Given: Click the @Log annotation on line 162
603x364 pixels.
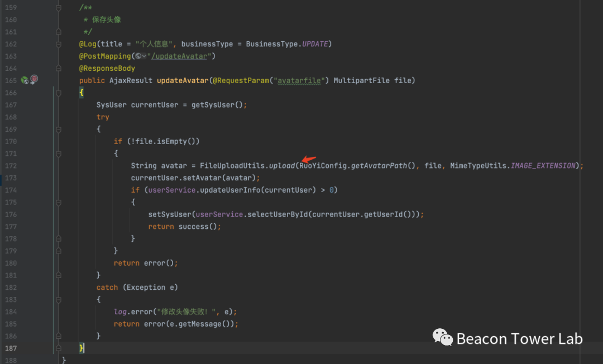Looking at the screenshot, I should tap(88, 44).
